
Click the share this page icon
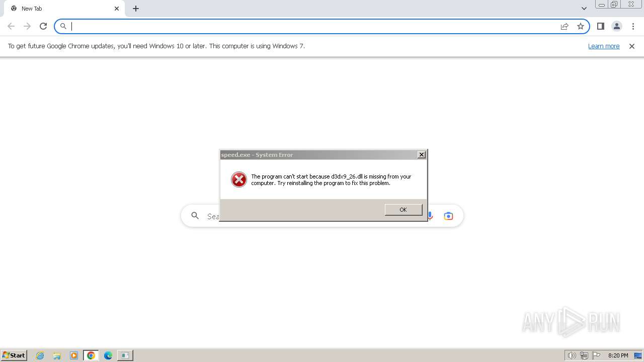pos(565,26)
